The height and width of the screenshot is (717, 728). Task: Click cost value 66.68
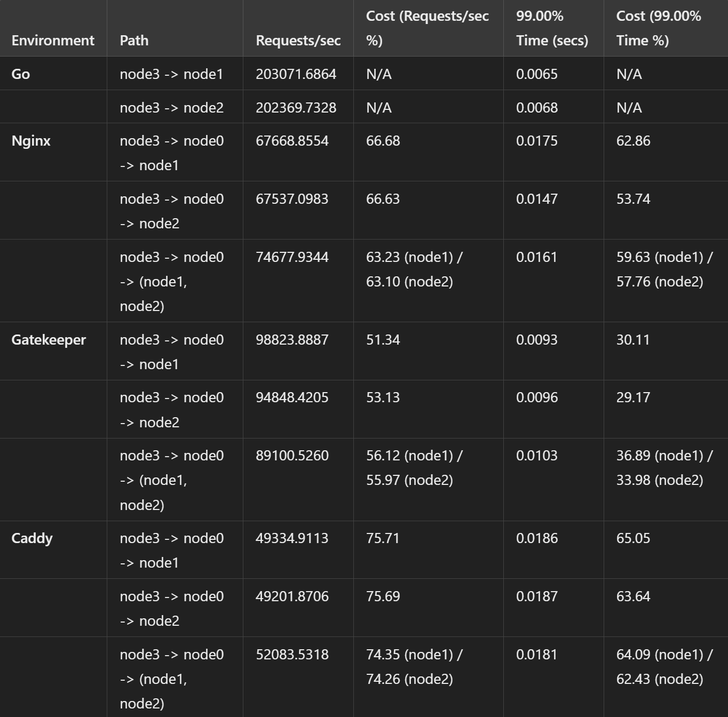pyautogui.click(x=383, y=141)
